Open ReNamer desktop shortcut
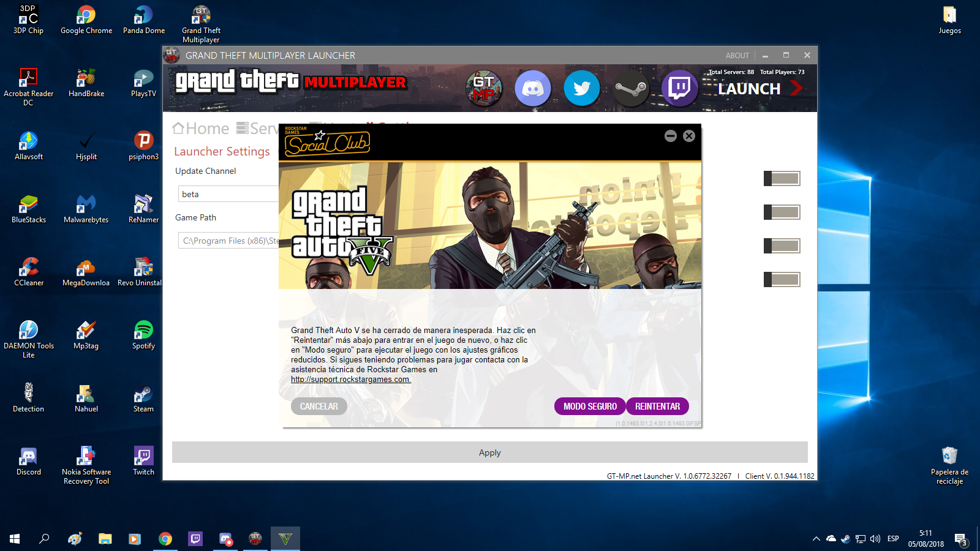The height and width of the screenshot is (551, 980). pyautogui.click(x=144, y=209)
